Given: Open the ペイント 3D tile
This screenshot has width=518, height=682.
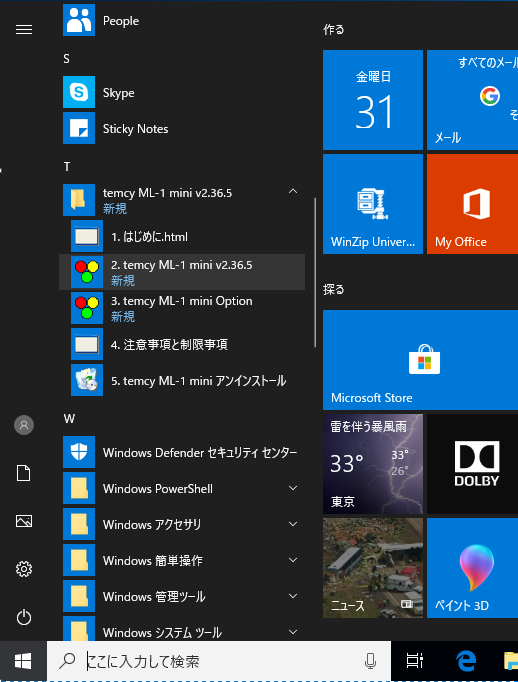Looking at the screenshot, I should [x=472, y=568].
